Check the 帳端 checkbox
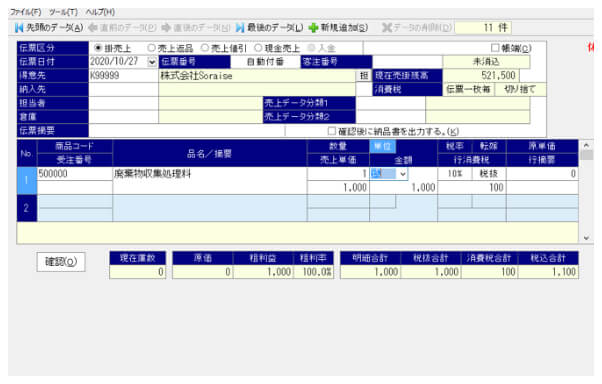 point(495,48)
